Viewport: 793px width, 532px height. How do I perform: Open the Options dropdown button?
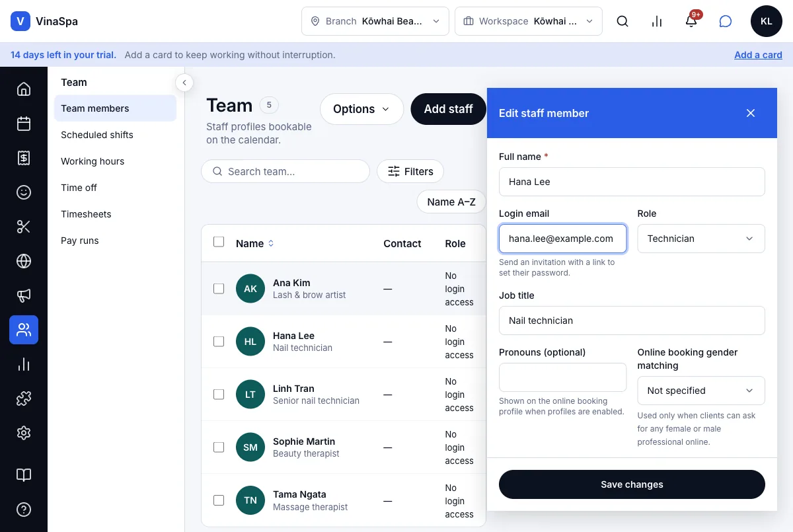(x=361, y=109)
